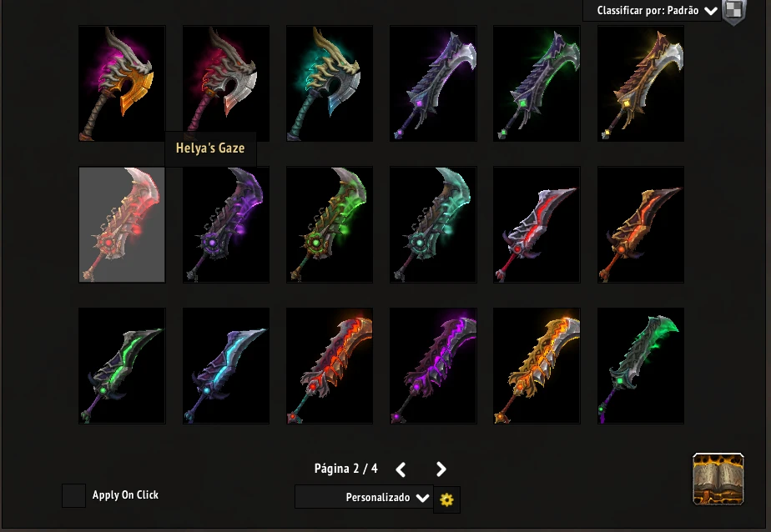Choose the highlighted red-glowing greatsword

pyautogui.click(x=122, y=224)
